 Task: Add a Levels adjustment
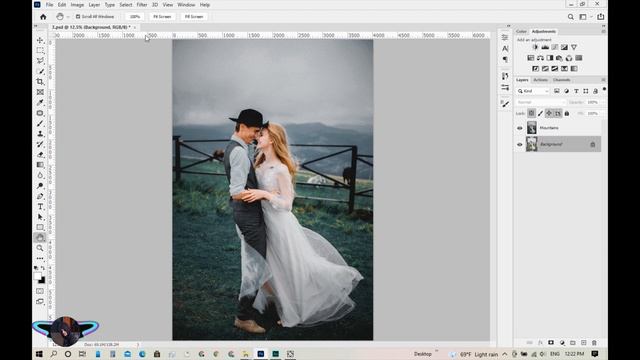(x=545, y=47)
